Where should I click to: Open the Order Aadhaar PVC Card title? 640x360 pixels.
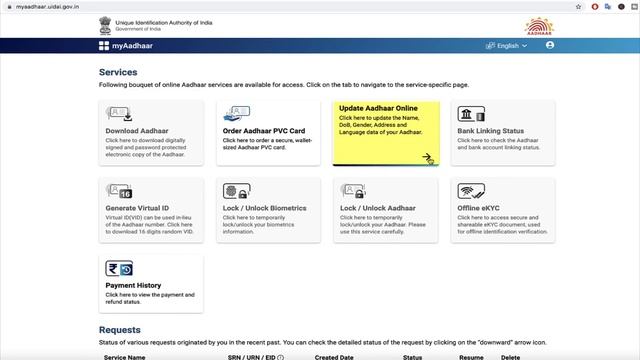click(x=264, y=131)
